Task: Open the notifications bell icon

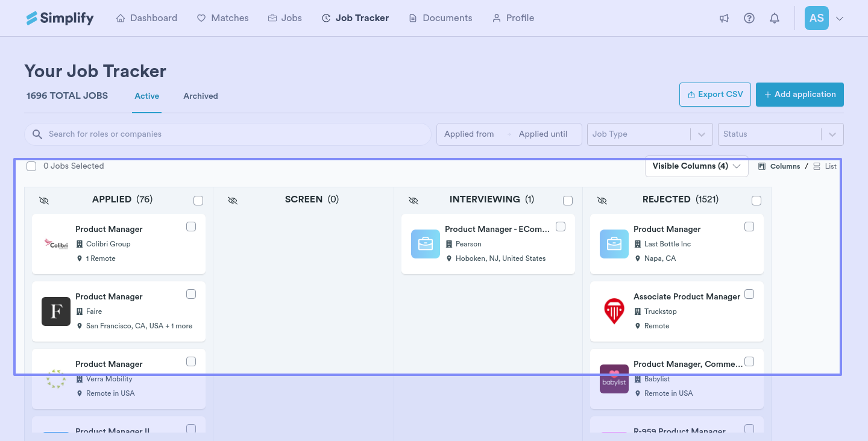Action: pyautogui.click(x=775, y=18)
